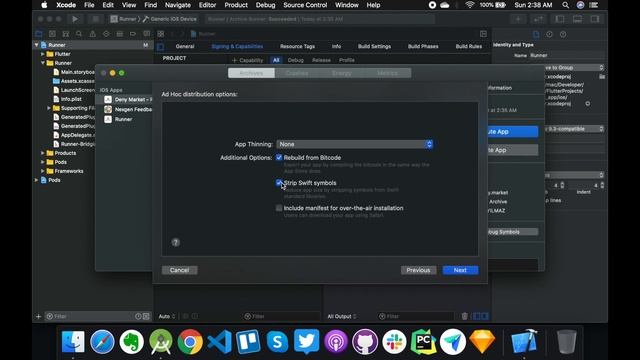Launch Safari from the dock
Screen dimensions: 640x360
coord(102,341)
